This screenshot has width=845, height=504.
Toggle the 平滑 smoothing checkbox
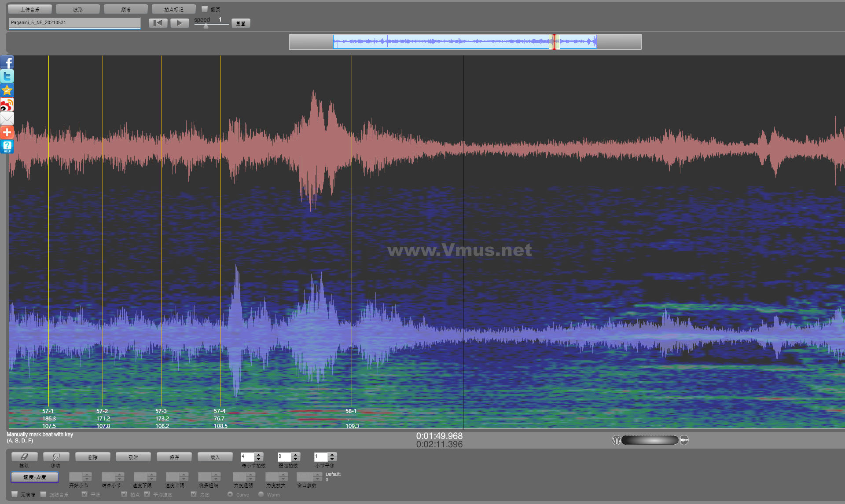pos(84,494)
